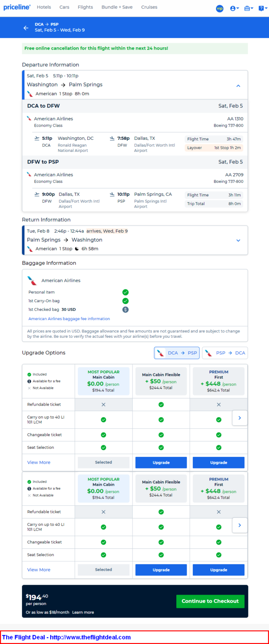Expand the return flight details chevron
The width and height of the screenshot is (269, 644).
(238, 240)
